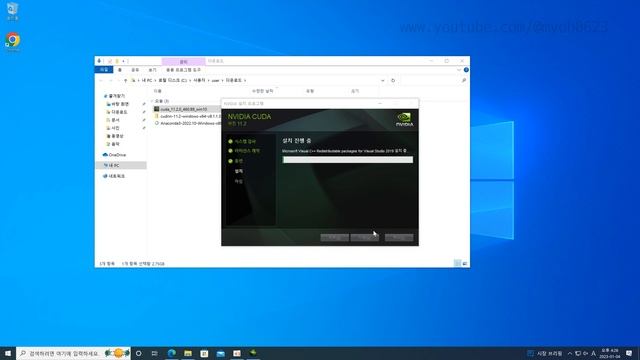This screenshot has height=360, width=640.
Task: Open the Home tab in File Explorer
Action: pos(120,70)
